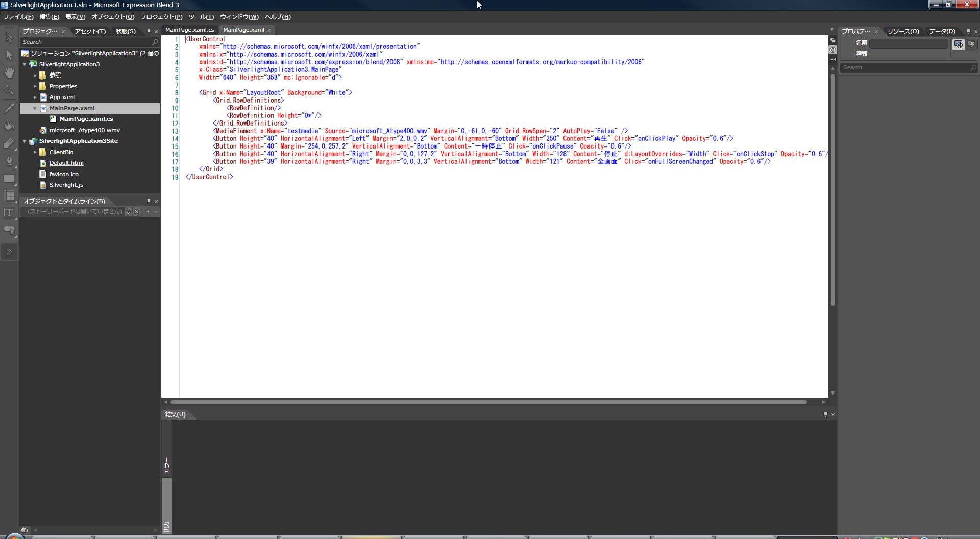Switch to アセット(T) tab
980x539 pixels.
click(x=90, y=31)
